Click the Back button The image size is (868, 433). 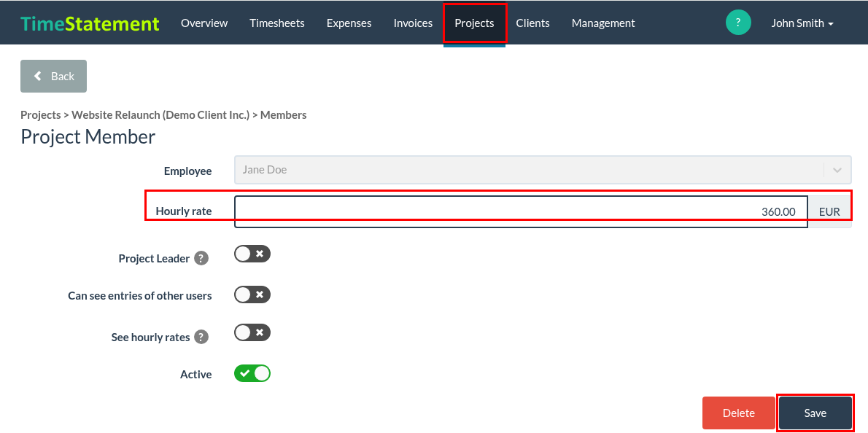coord(54,77)
